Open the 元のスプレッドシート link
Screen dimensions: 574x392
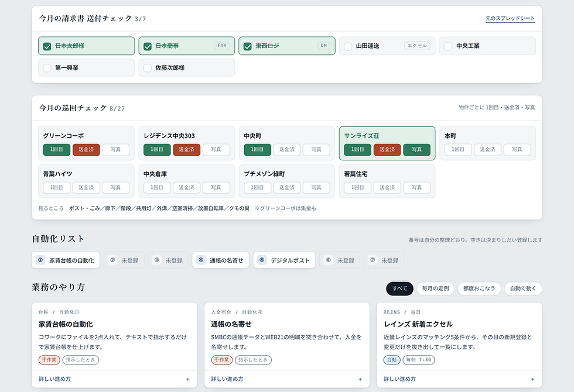[510, 18]
